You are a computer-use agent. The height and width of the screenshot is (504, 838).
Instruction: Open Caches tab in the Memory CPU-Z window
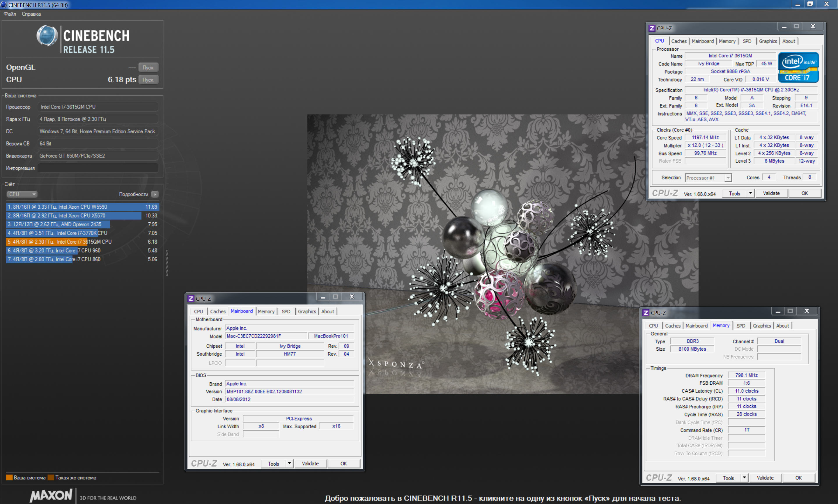coord(673,326)
